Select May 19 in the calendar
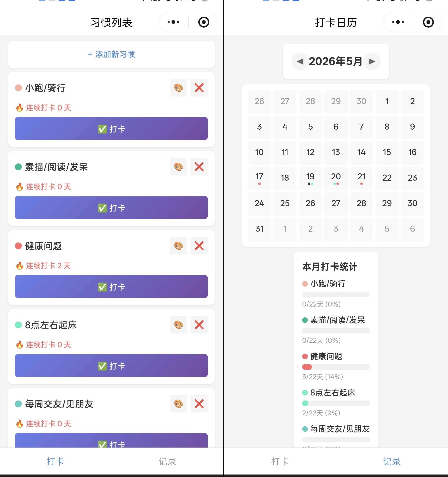Screen dimensions: 448x477 coord(310,178)
